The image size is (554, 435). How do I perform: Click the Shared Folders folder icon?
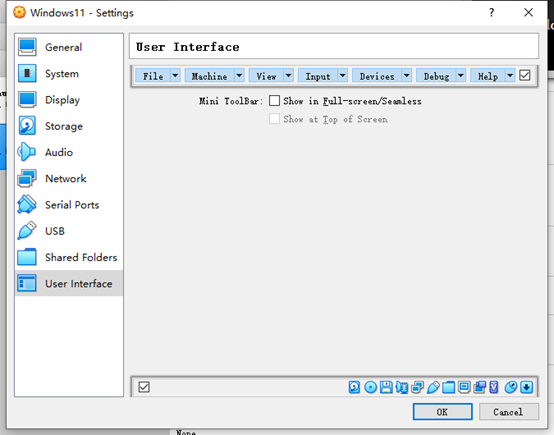tap(27, 257)
